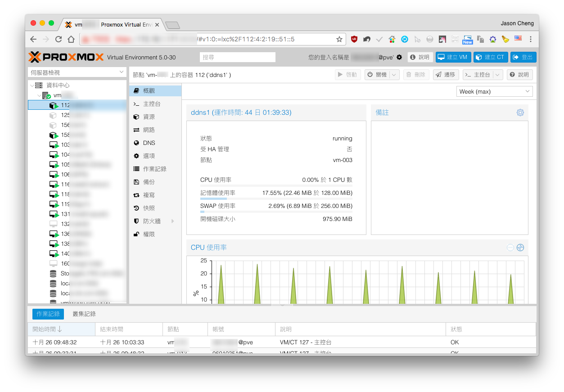Open the 備份 backup section

[155, 182]
